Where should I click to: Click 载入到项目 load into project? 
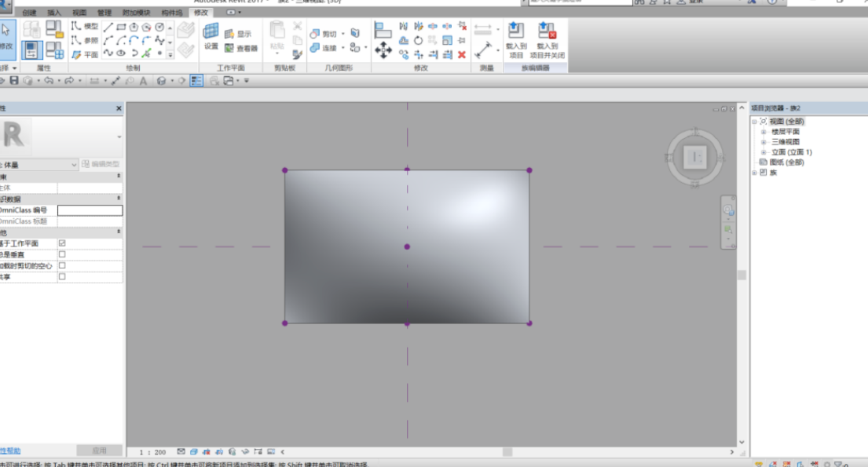pos(516,40)
